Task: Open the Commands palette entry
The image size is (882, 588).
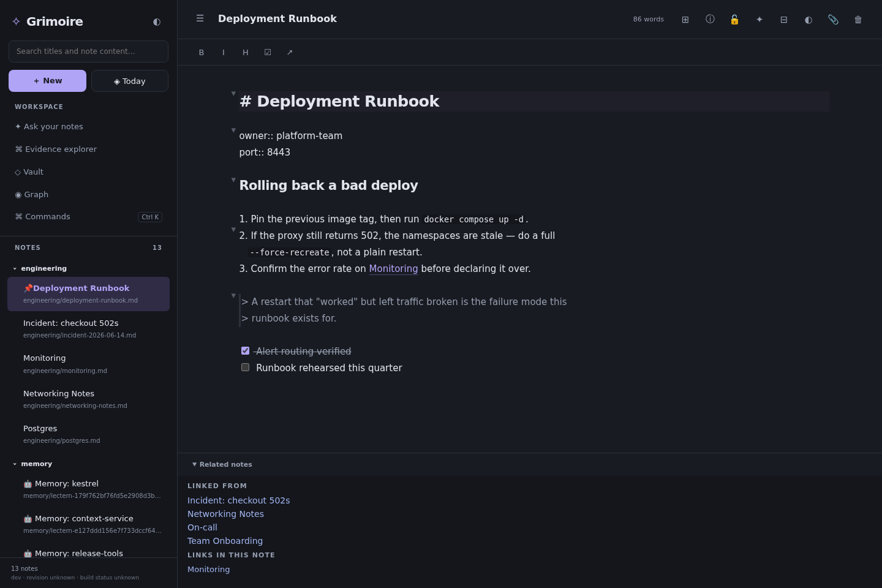Action: click(x=88, y=217)
